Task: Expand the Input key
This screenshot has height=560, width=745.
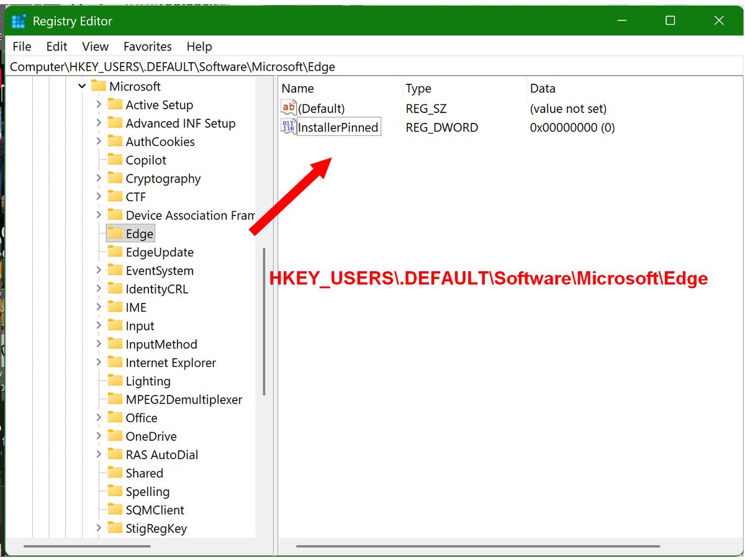Action: [x=99, y=325]
